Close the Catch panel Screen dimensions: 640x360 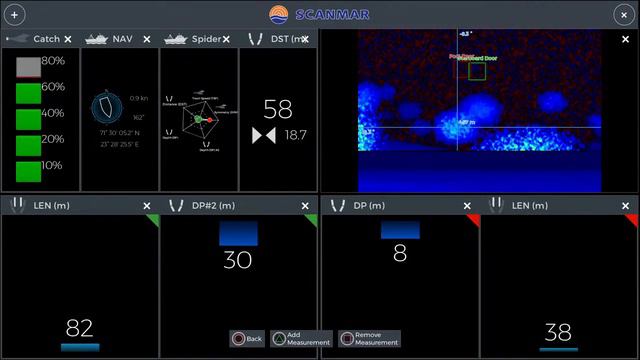[x=68, y=39]
